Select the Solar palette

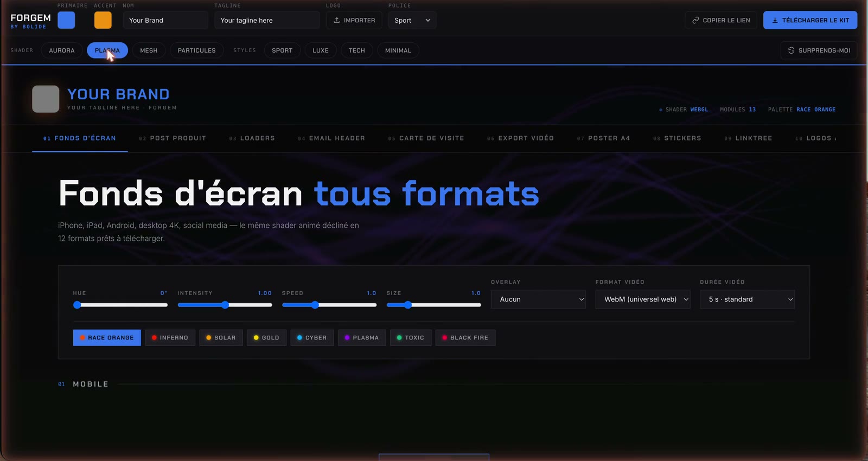pos(221,338)
